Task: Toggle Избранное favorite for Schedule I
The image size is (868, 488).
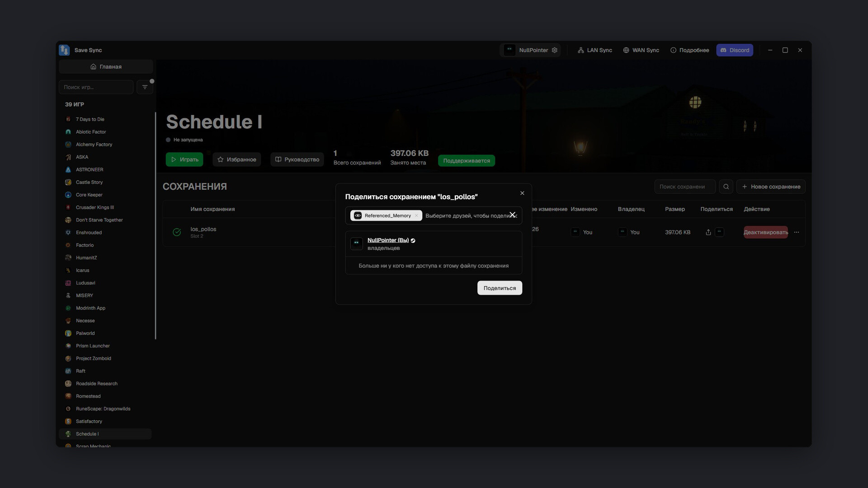Action: pos(236,160)
